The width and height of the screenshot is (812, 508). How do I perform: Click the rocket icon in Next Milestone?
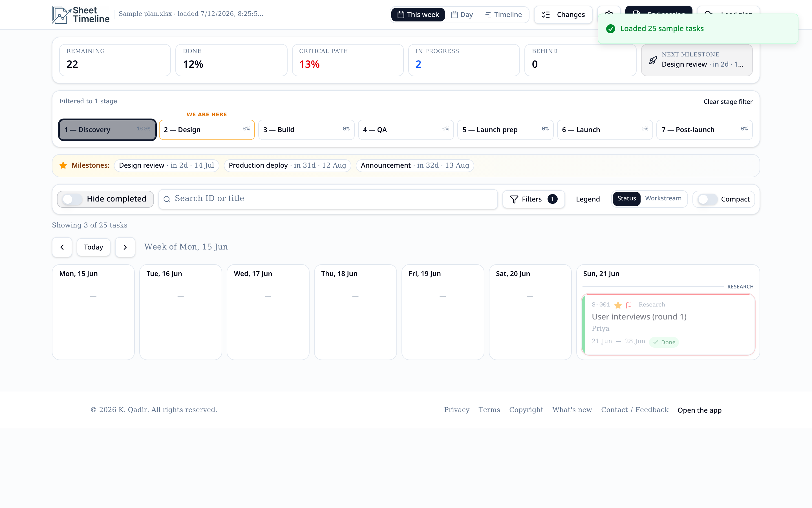tap(653, 60)
